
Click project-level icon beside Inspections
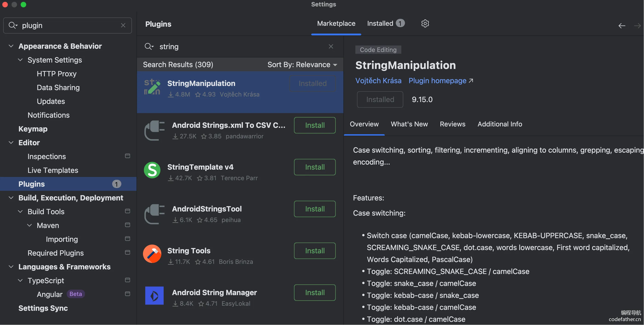(x=128, y=156)
